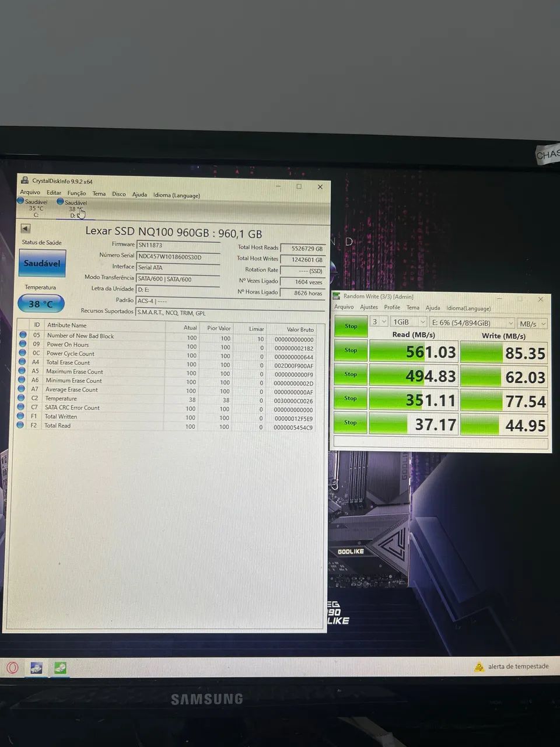This screenshot has height=747, width=560.
Task: Open the Opera browser icon in the taskbar
Action: (x=12, y=668)
